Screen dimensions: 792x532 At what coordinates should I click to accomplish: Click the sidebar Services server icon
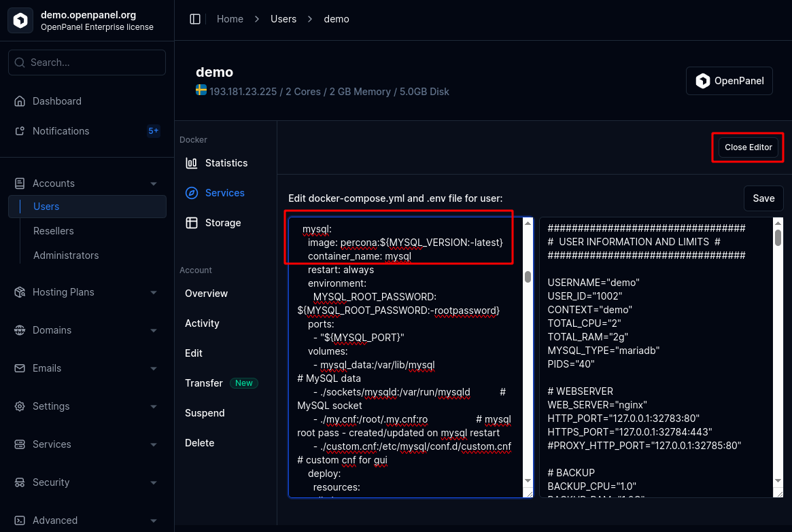(x=20, y=444)
